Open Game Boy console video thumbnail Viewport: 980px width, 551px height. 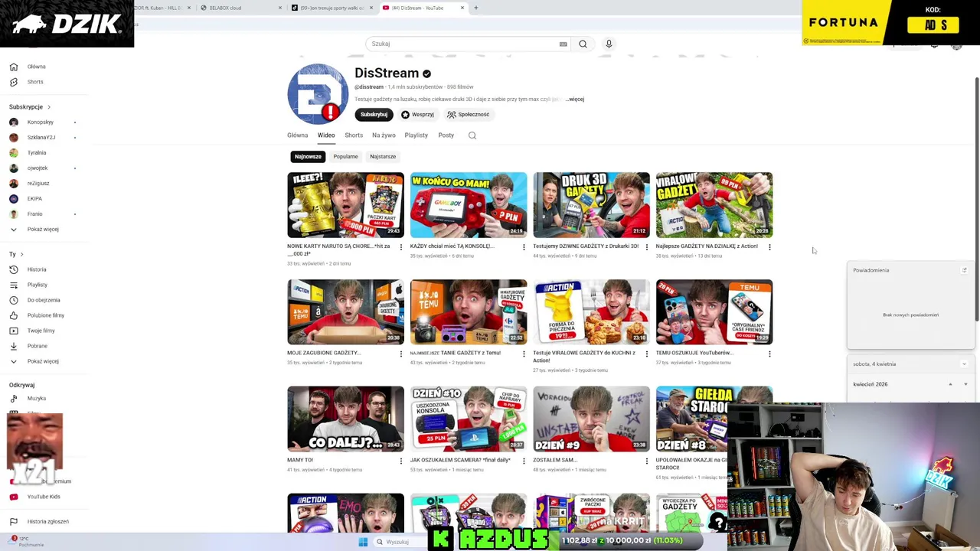point(468,205)
